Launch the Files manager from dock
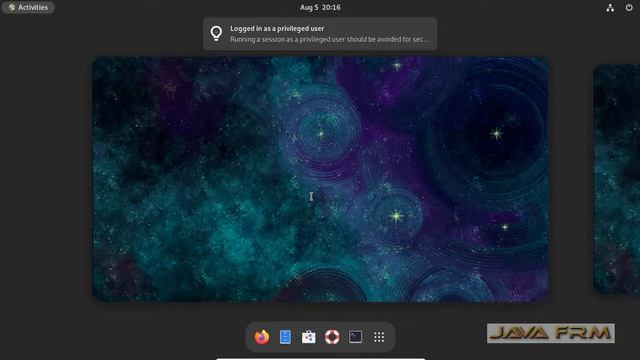 tap(285, 337)
